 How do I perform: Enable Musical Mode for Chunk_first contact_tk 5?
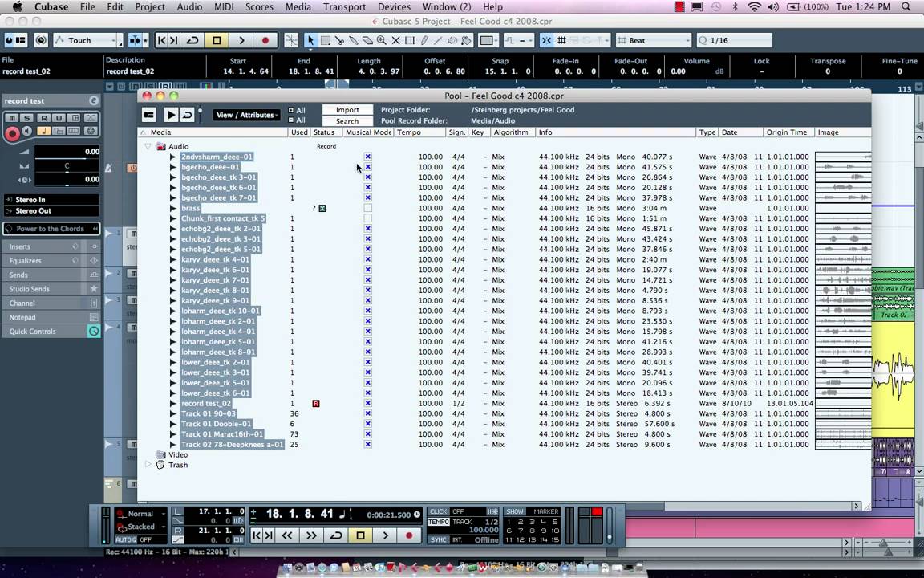(367, 218)
